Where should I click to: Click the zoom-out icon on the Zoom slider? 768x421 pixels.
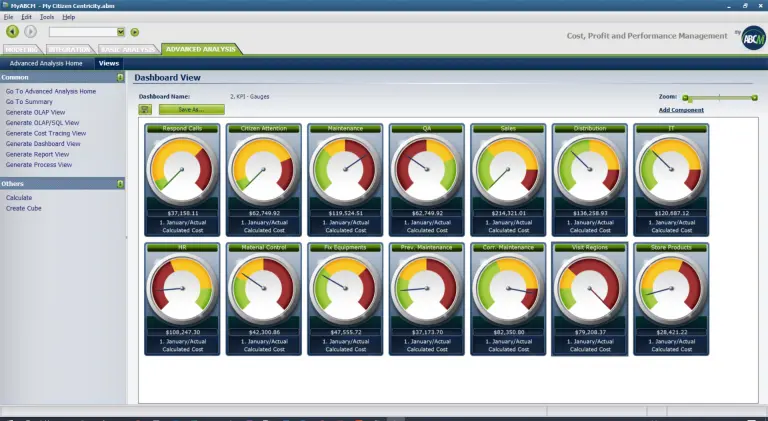point(686,98)
